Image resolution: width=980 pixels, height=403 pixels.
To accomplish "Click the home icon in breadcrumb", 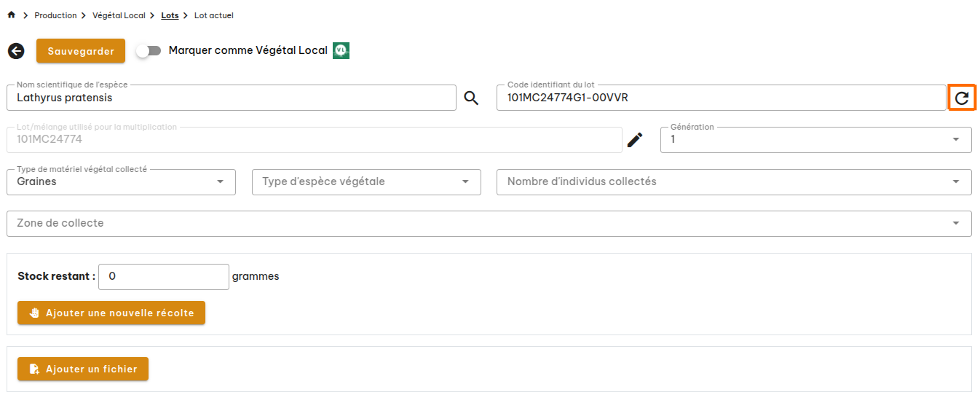I will 11,15.
